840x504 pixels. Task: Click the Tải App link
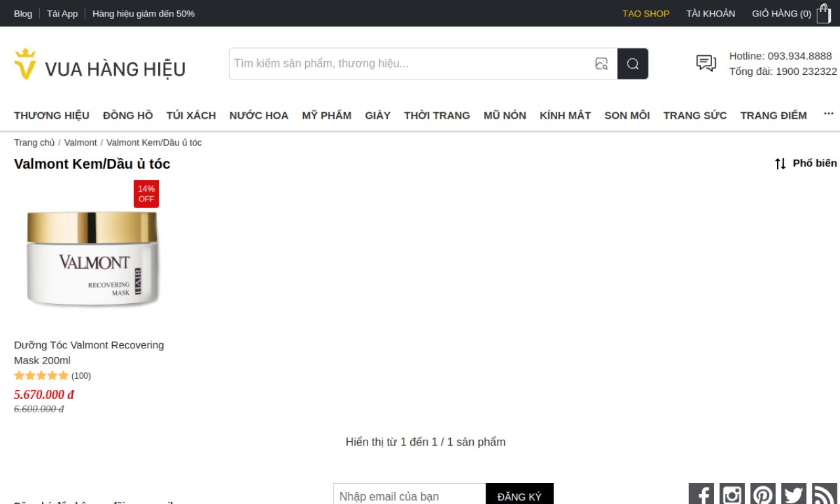coord(62,13)
